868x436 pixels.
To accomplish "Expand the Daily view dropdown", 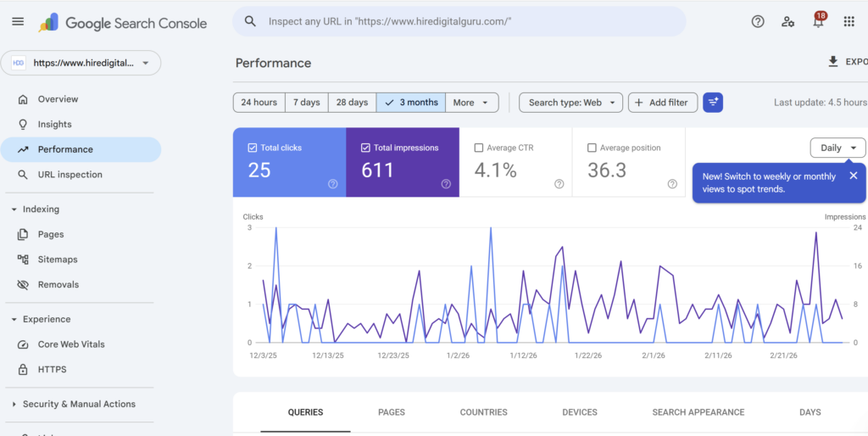I will click(837, 148).
